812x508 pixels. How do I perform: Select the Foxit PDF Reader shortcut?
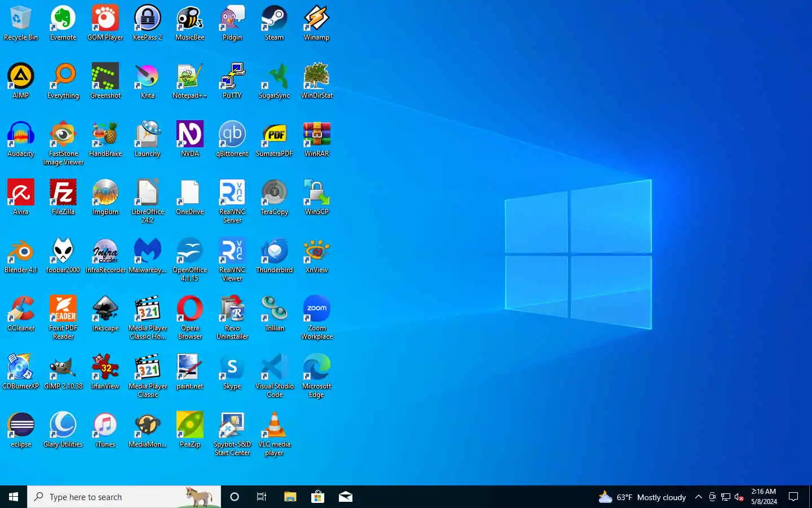pyautogui.click(x=63, y=318)
